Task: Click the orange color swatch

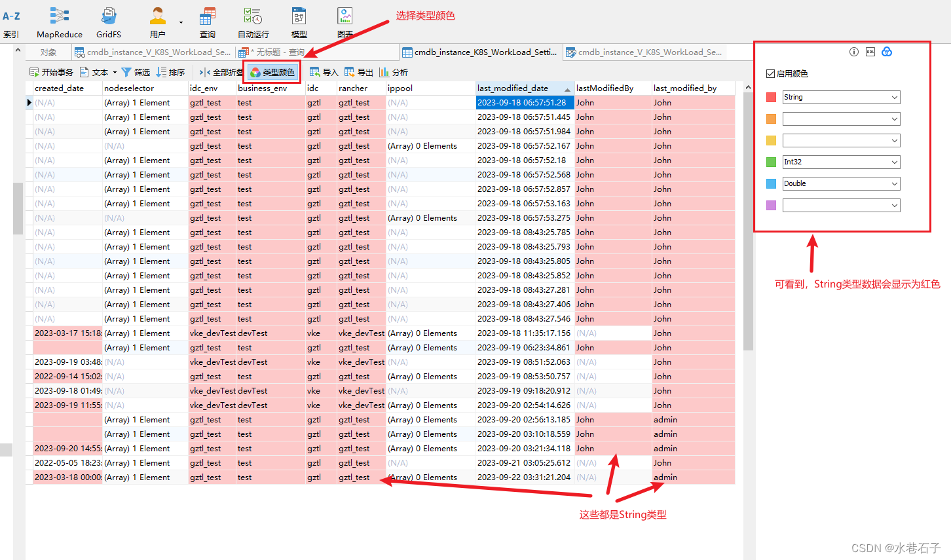Action: pos(771,119)
